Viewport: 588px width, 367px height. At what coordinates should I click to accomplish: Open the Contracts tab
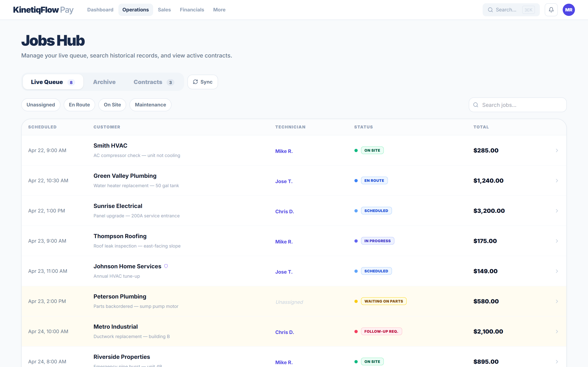tap(148, 82)
